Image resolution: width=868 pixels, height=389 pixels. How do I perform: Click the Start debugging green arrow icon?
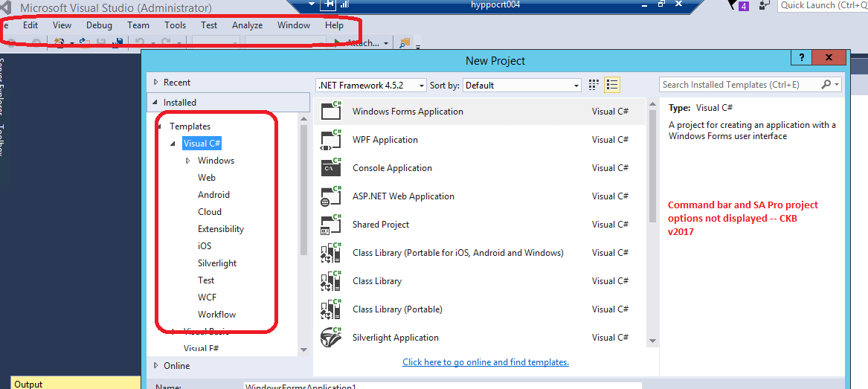pos(338,42)
